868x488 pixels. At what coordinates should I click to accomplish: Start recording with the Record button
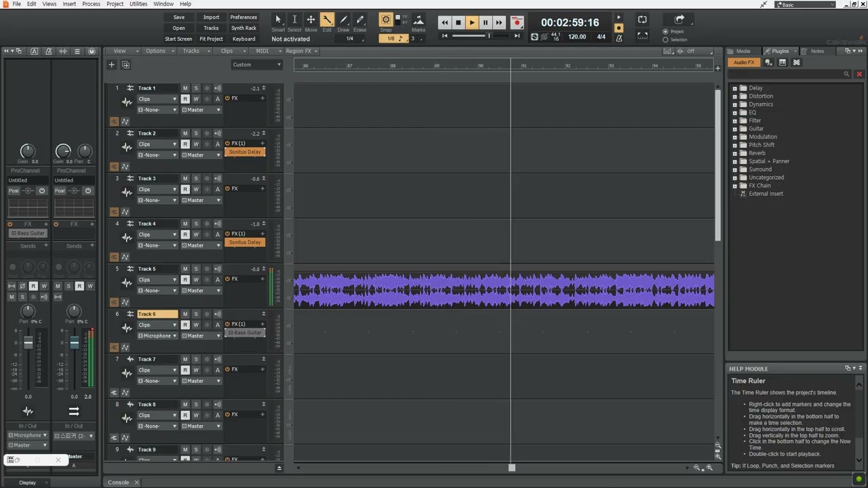(517, 22)
